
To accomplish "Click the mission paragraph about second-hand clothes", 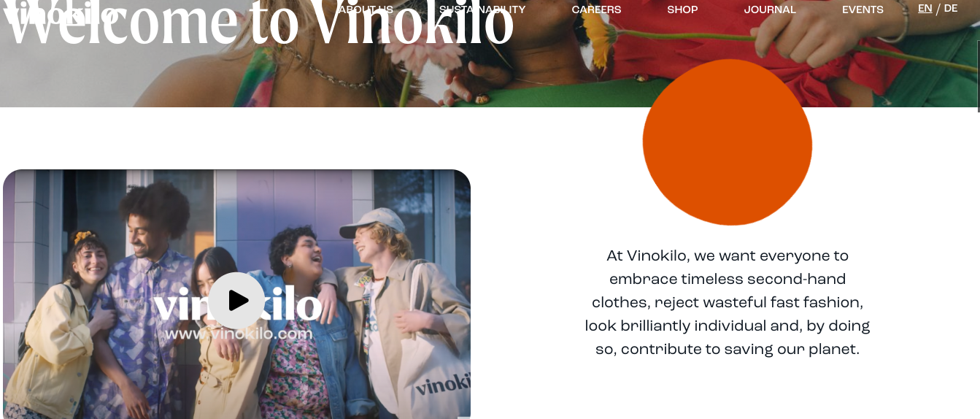I will click(728, 302).
